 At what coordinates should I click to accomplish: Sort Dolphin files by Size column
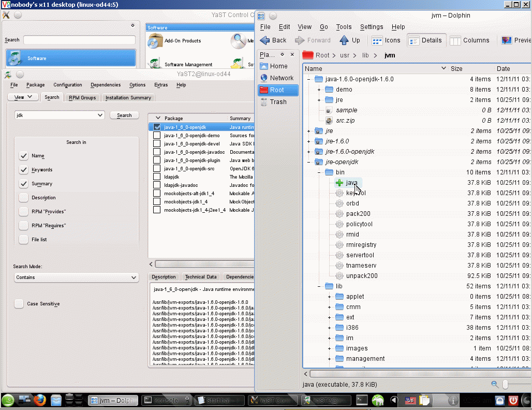[456, 68]
